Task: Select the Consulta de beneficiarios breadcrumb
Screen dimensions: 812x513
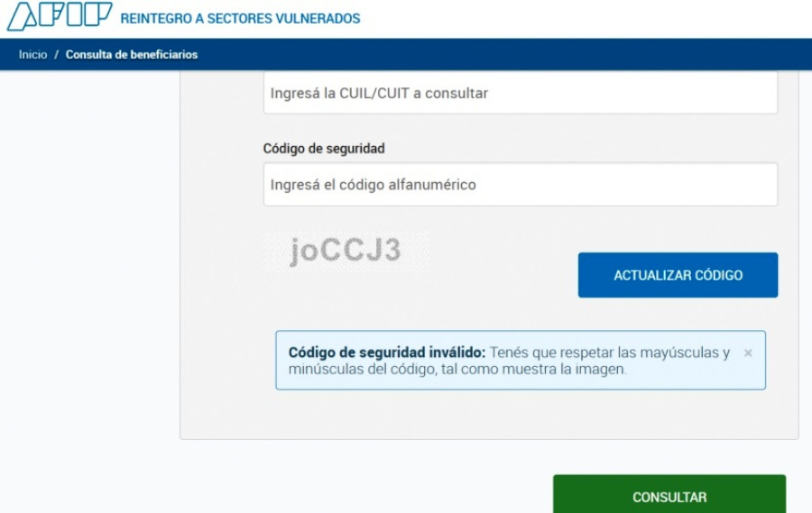Action: [132, 54]
